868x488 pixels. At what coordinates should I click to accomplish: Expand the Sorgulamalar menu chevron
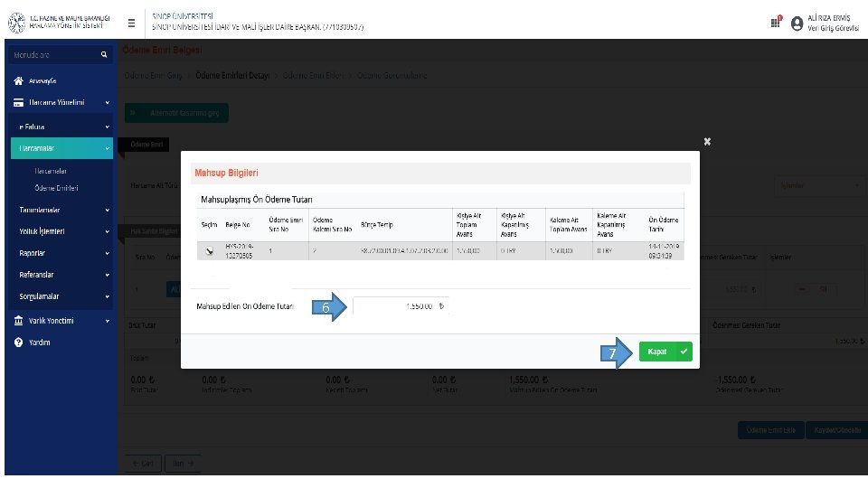108,296
